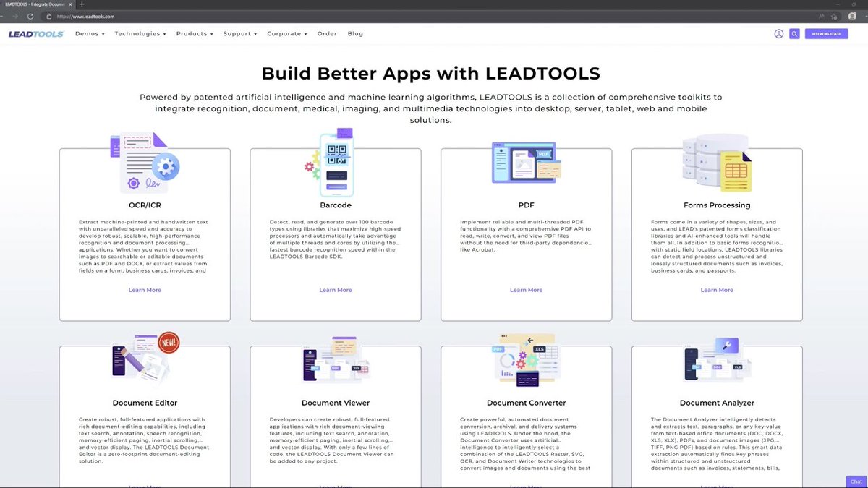Click Learn More under OCR/ICR
The image size is (868, 488).
[x=145, y=290]
